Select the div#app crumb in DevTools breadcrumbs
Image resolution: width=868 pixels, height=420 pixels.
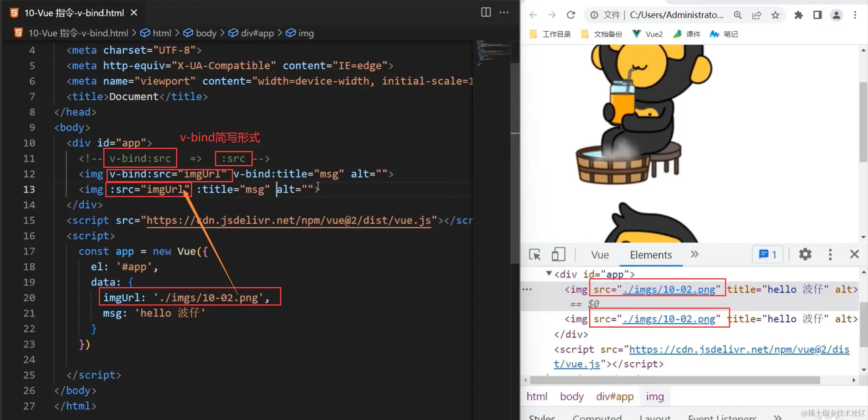pyautogui.click(x=615, y=397)
